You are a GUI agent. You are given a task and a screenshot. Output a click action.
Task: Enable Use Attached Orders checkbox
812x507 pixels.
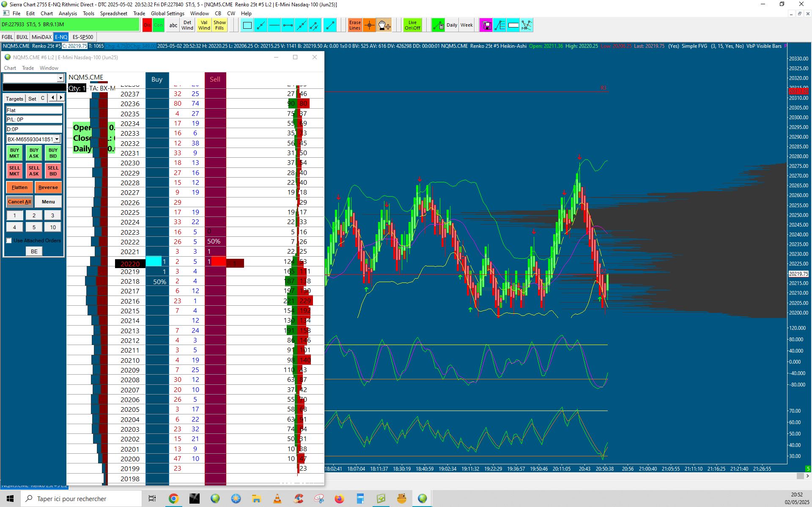(x=9, y=241)
